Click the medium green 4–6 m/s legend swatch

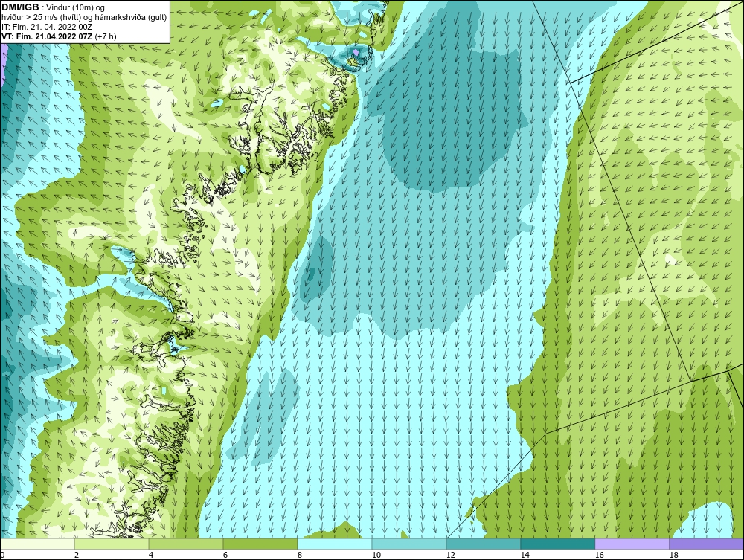(186, 544)
